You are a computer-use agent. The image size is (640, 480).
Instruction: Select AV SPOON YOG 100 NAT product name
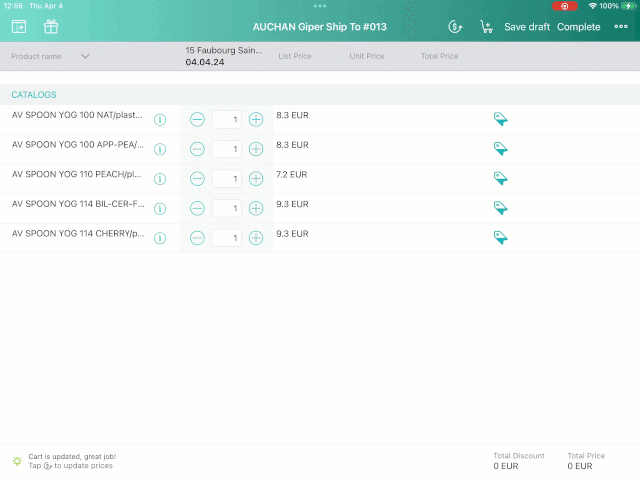[x=77, y=115]
